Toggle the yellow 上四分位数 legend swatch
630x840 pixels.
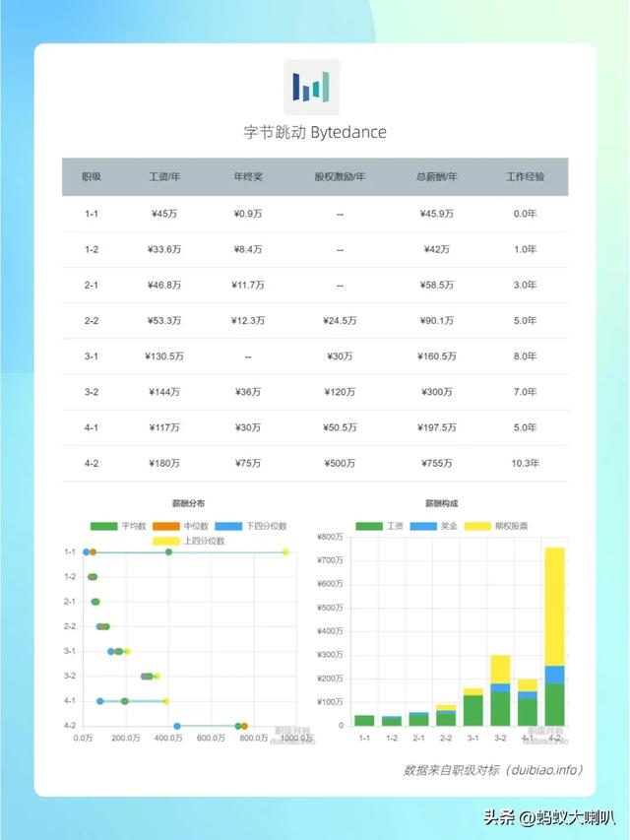[x=166, y=541]
